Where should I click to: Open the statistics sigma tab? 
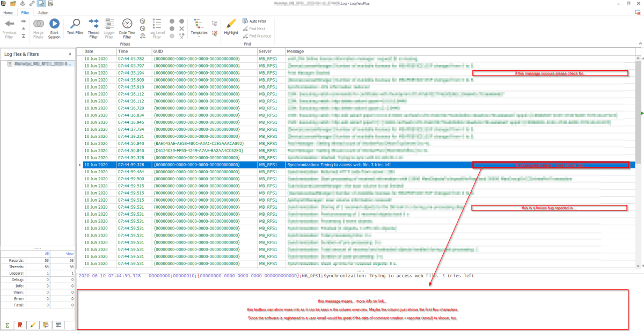(8, 325)
